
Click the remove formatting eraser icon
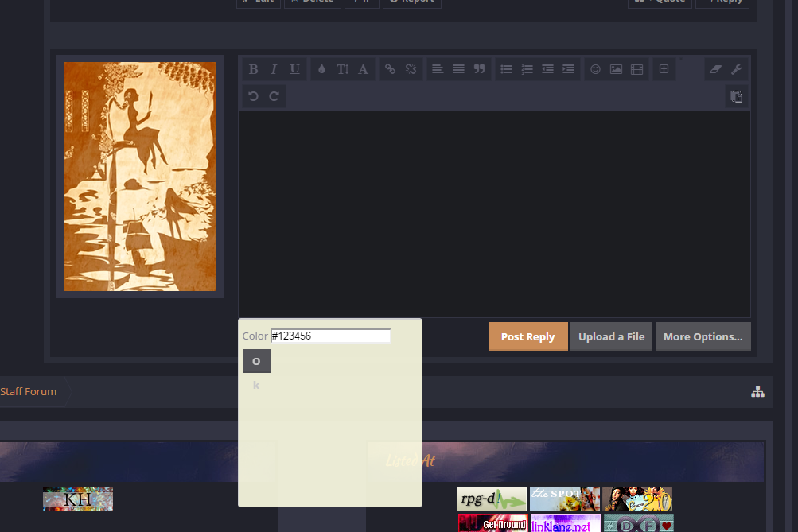(714, 69)
